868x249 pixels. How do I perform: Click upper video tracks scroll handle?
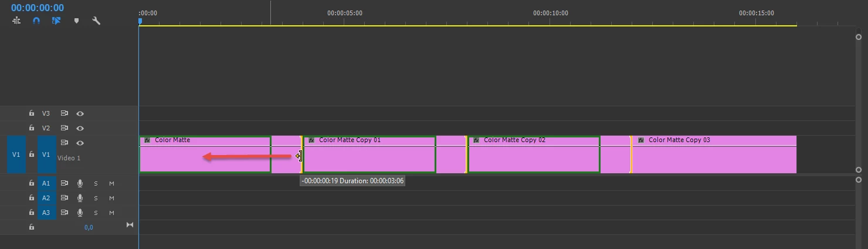coord(859,37)
